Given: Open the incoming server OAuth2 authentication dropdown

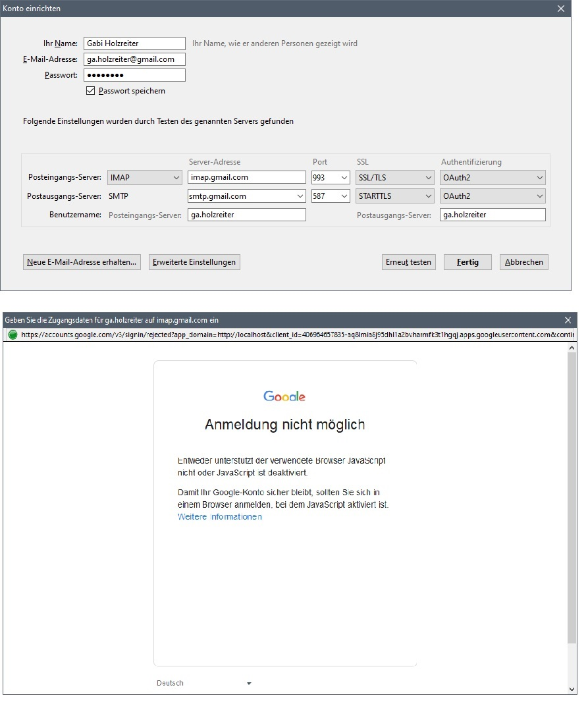Looking at the screenshot, I should tap(493, 177).
